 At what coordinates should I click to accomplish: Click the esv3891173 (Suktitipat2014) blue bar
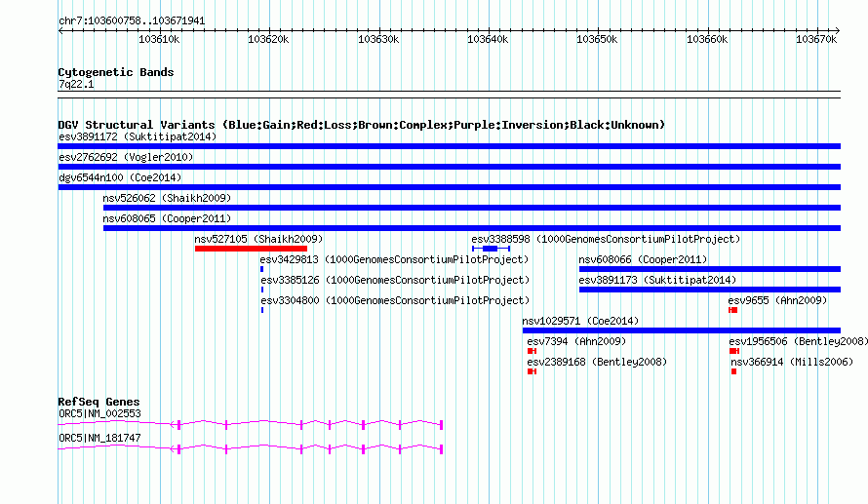tap(710, 290)
